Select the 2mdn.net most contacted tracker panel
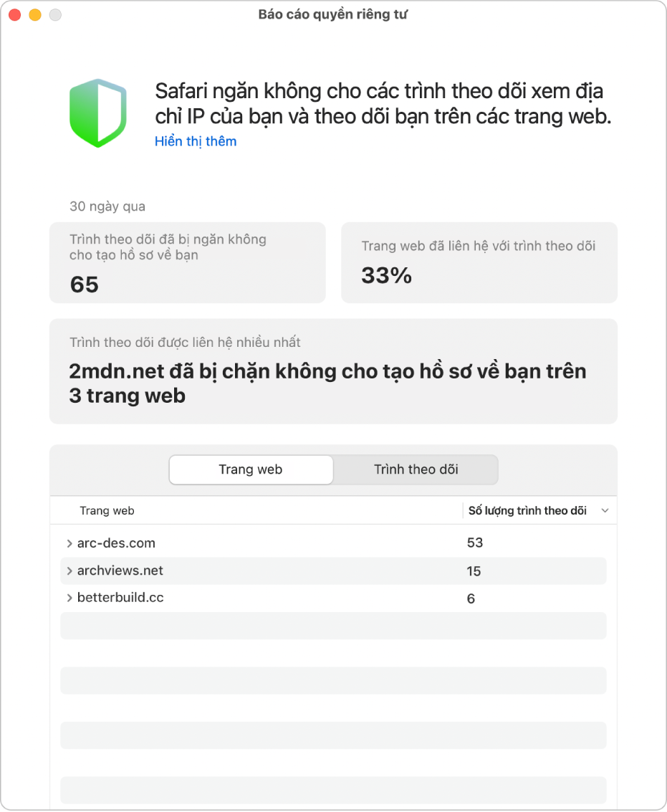 point(332,371)
